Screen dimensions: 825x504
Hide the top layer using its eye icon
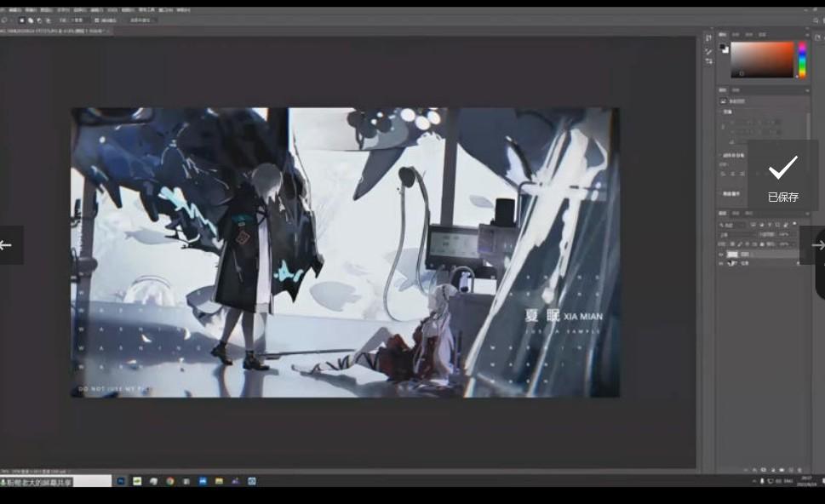pos(722,254)
